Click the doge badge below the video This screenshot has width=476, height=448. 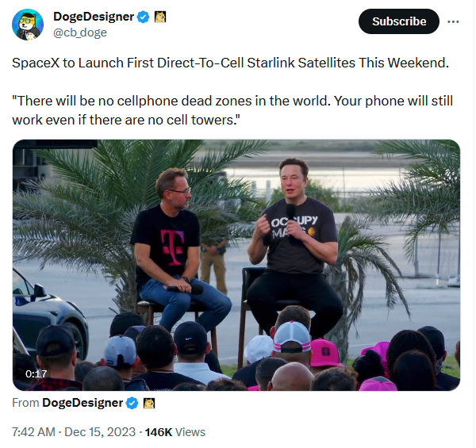pos(149,404)
